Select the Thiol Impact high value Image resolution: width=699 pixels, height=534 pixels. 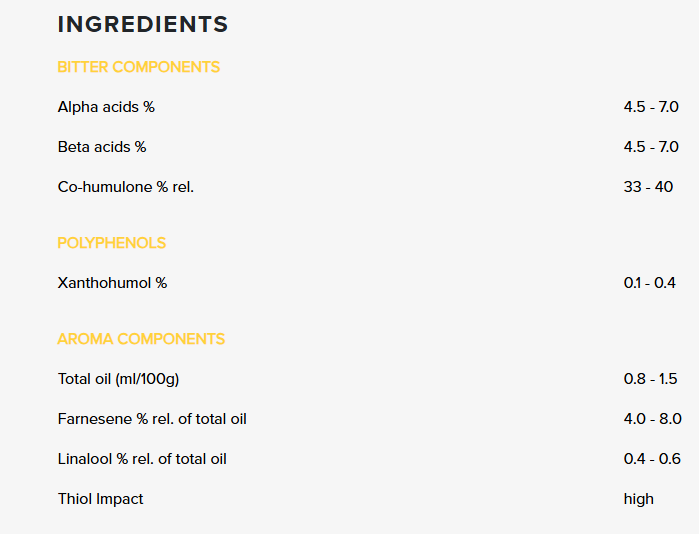pyautogui.click(x=638, y=499)
